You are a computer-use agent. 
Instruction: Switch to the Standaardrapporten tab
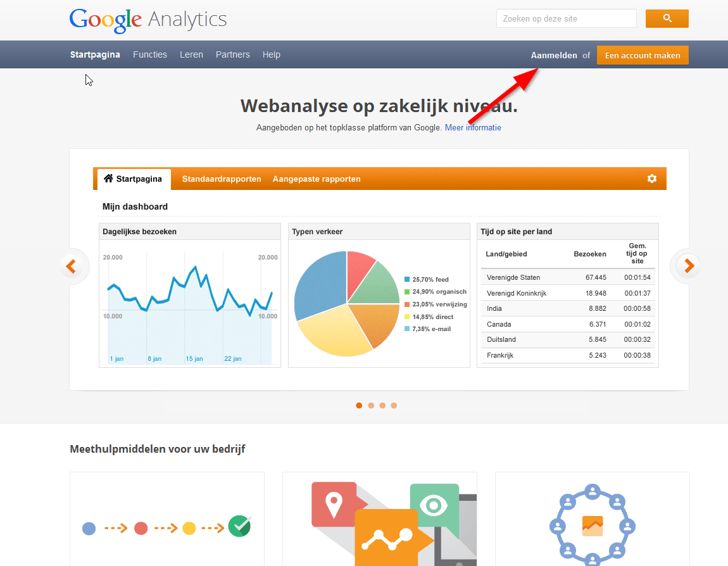coord(222,179)
